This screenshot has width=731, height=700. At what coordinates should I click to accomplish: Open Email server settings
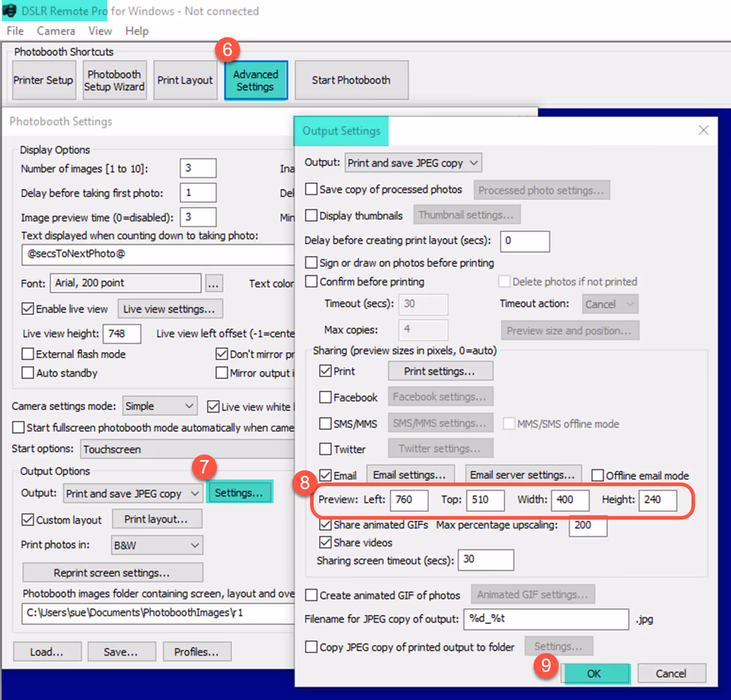tap(523, 475)
